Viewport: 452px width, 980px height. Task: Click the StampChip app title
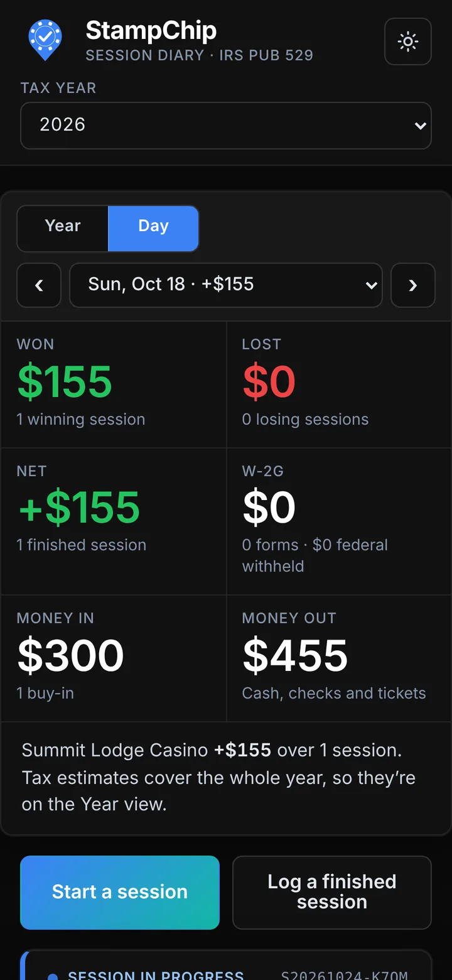(151, 30)
